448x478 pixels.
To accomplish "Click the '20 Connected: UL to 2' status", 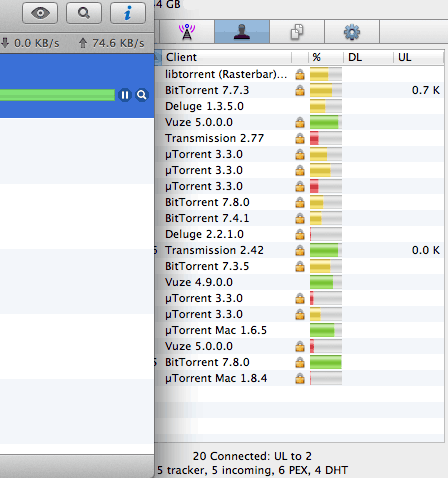I will (252, 456).
